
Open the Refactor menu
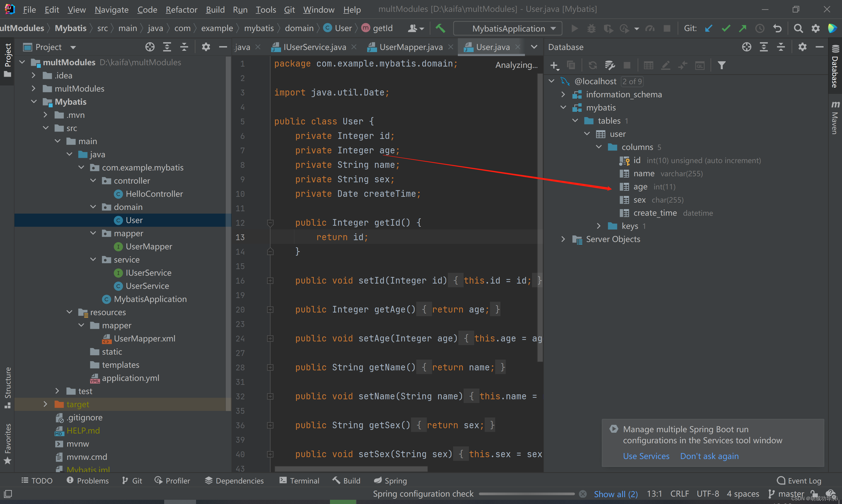[181, 9]
